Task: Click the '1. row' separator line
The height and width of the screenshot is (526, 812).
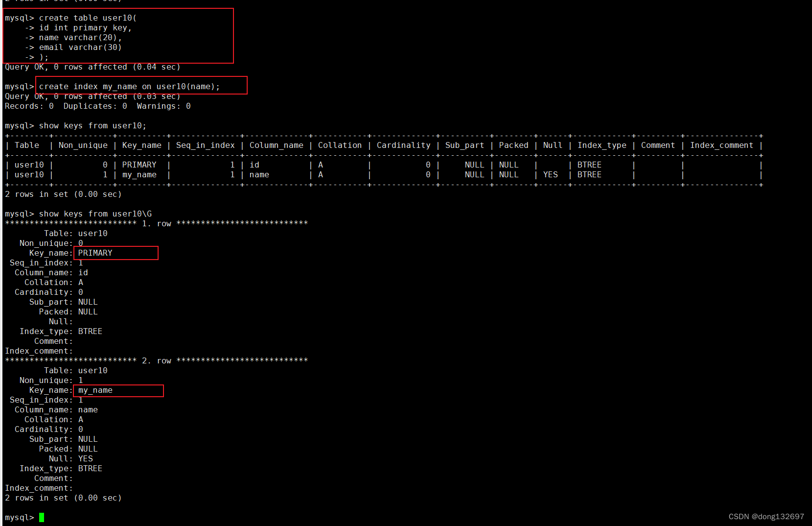Action: point(157,224)
